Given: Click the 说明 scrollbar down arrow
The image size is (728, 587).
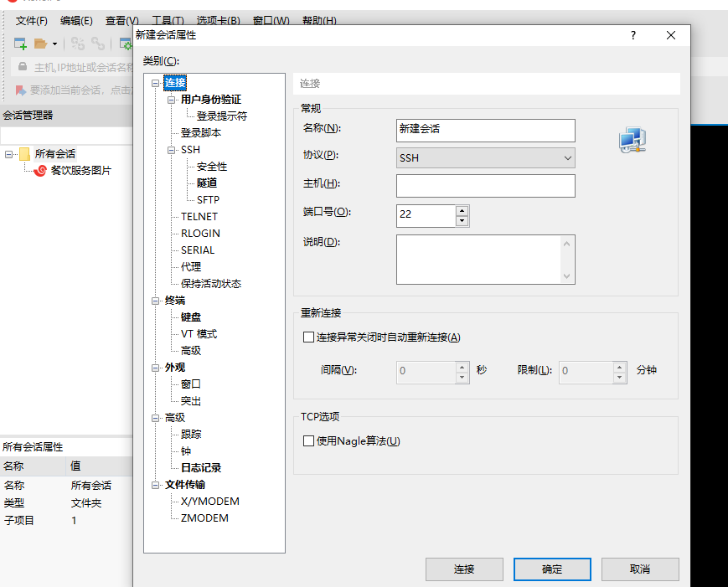Looking at the screenshot, I should pyautogui.click(x=566, y=276).
